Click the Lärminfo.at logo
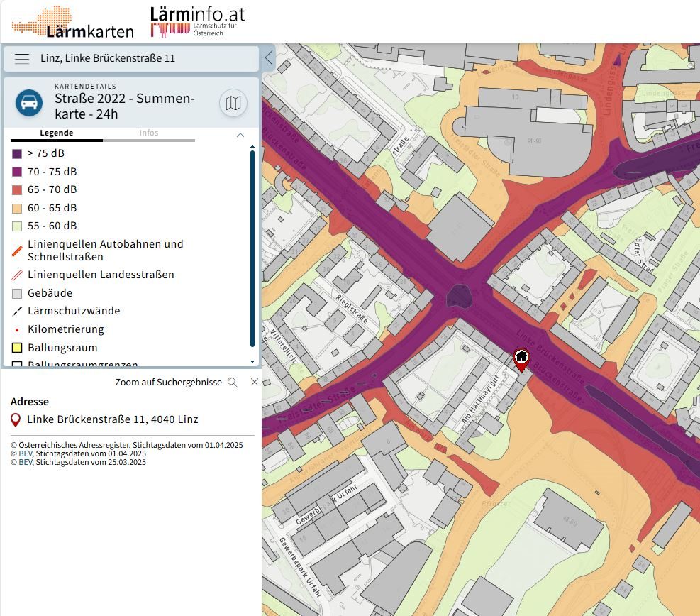Image resolution: width=700 pixels, height=616 pixels. click(197, 21)
